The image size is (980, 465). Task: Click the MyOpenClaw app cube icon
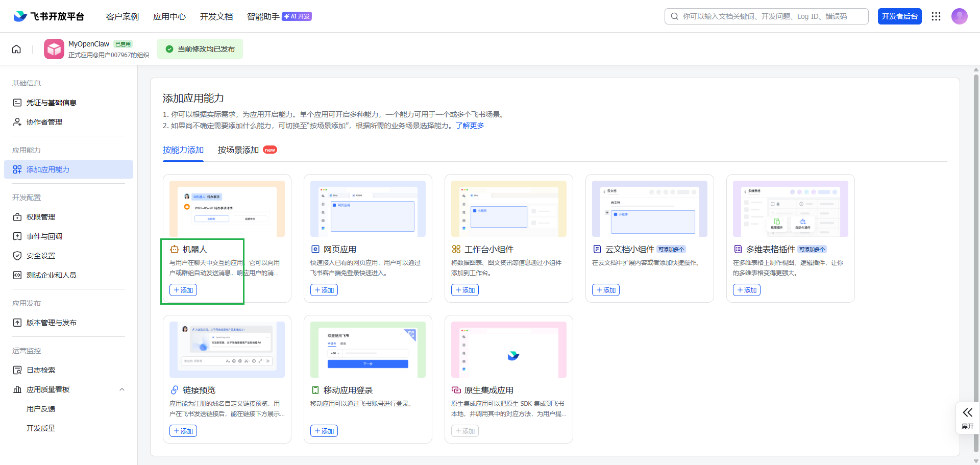click(54, 48)
